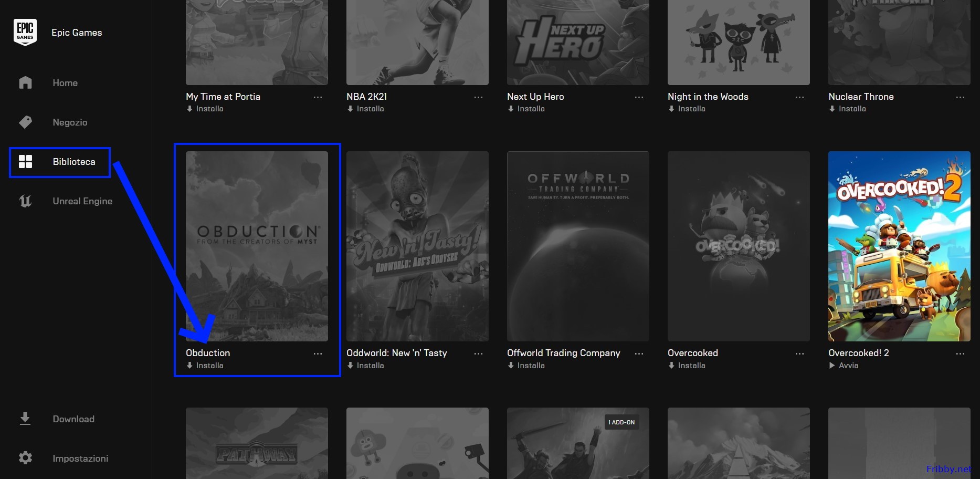
Task: Click Install text under Oddworld: New 'n' Tasty
Action: (371, 366)
